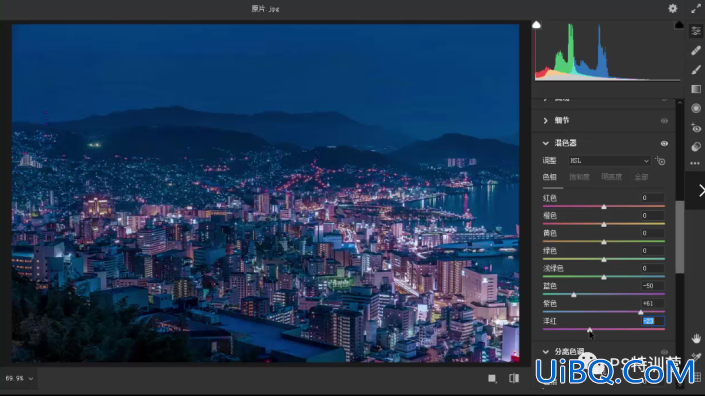The width and height of the screenshot is (705, 396).
Task: Click the 蓝色 hue slider handle
Action: pos(573,295)
